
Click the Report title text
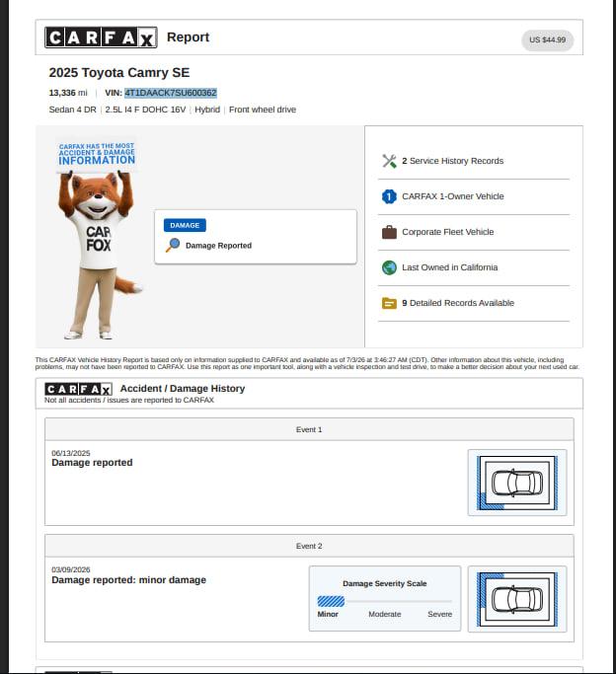click(x=188, y=37)
